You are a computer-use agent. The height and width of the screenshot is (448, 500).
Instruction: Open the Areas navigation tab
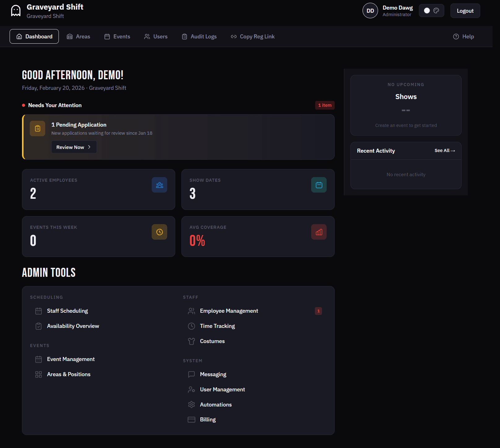coord(78,37)
